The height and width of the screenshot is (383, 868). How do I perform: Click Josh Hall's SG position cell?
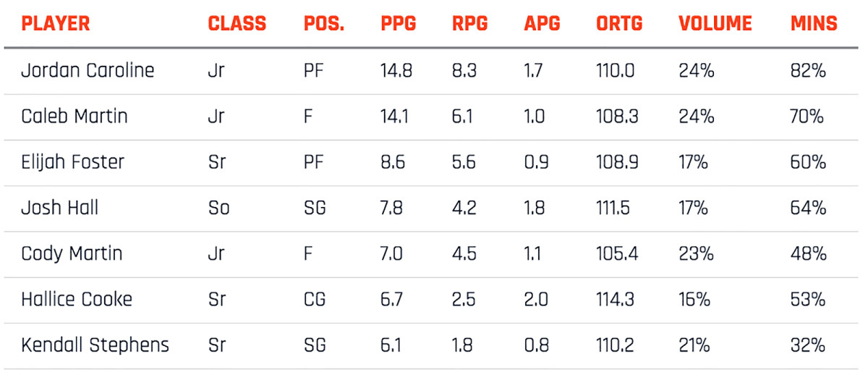pyautogui.click(x=315, y=209)
